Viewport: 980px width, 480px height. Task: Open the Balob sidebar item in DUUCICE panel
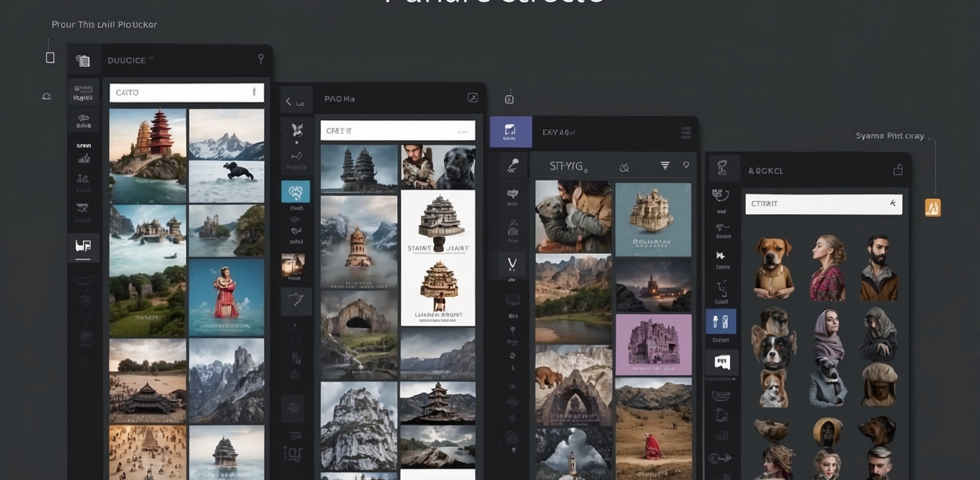[x=84, y=121]
